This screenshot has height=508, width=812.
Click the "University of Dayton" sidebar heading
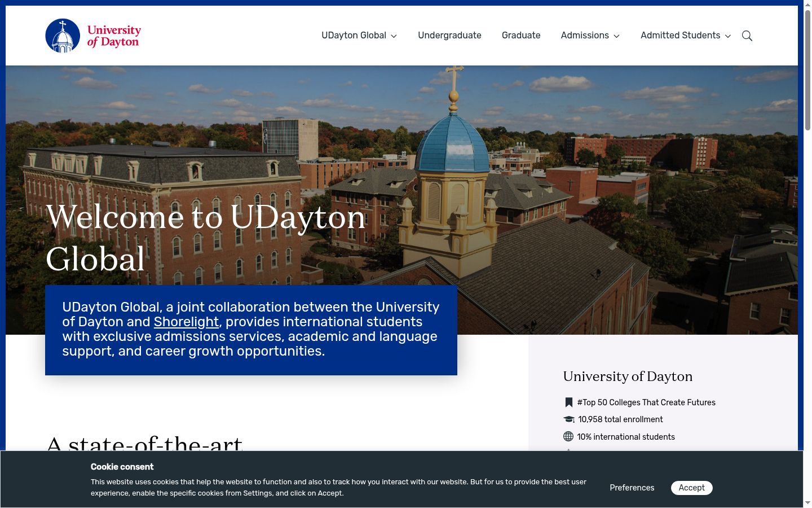pos(628,376)
